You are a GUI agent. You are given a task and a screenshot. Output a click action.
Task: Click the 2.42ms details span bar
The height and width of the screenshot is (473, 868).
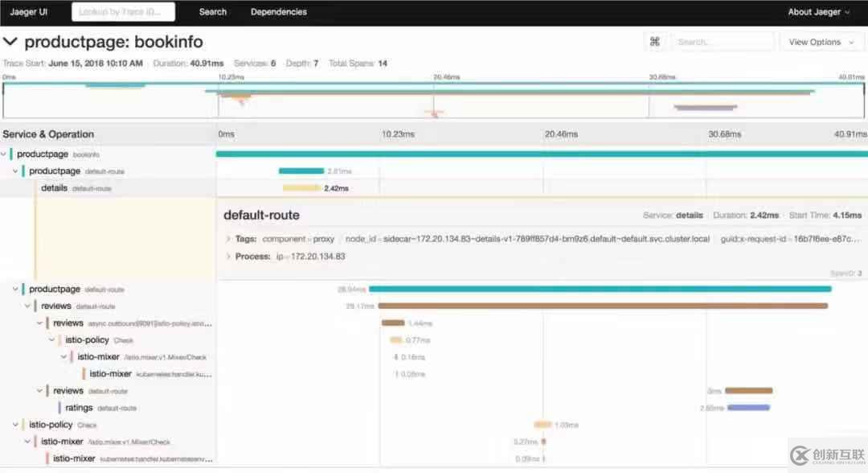coord(301,188)
